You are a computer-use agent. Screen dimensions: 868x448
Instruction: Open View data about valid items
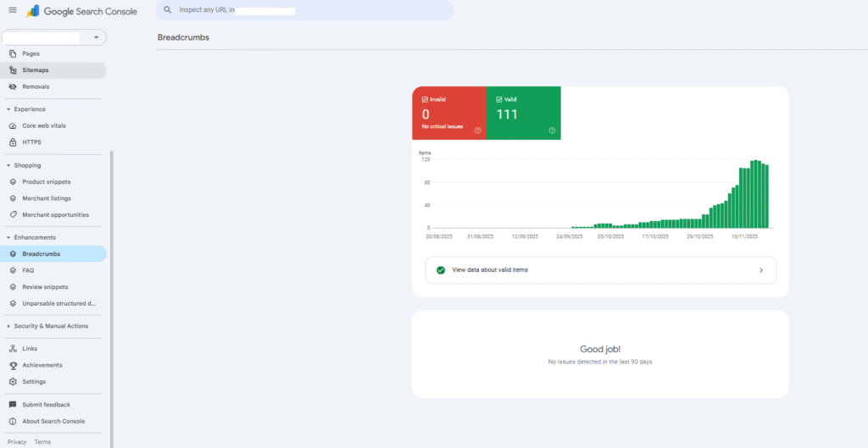pos(600,270)
